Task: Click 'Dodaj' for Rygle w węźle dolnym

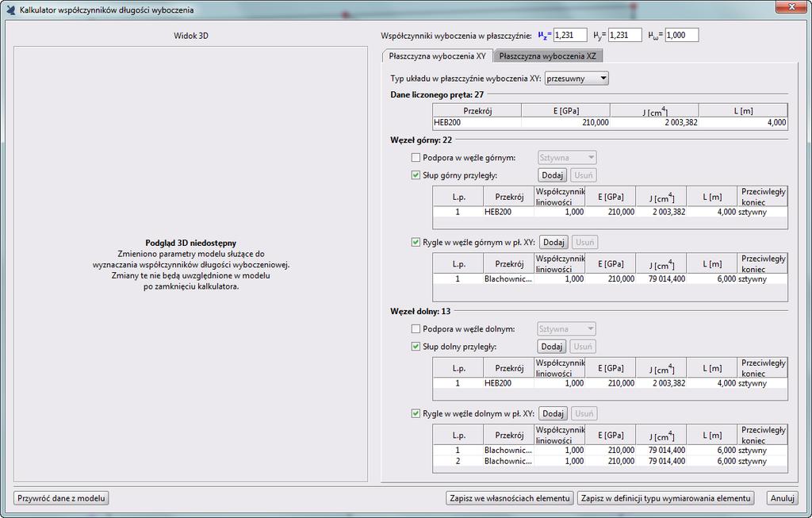Action: pyautogui.click(x=553, y=413)
